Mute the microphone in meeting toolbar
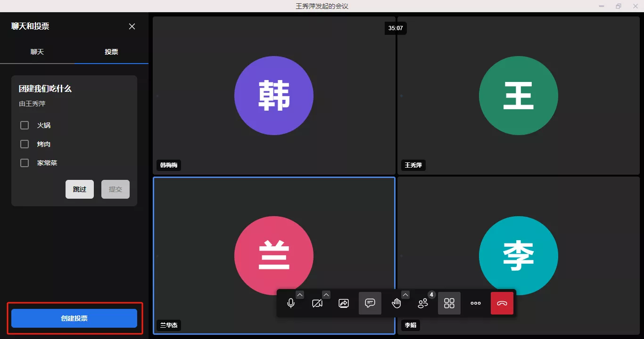This screenshot has width=644, height=339. [x=291, y=304]
